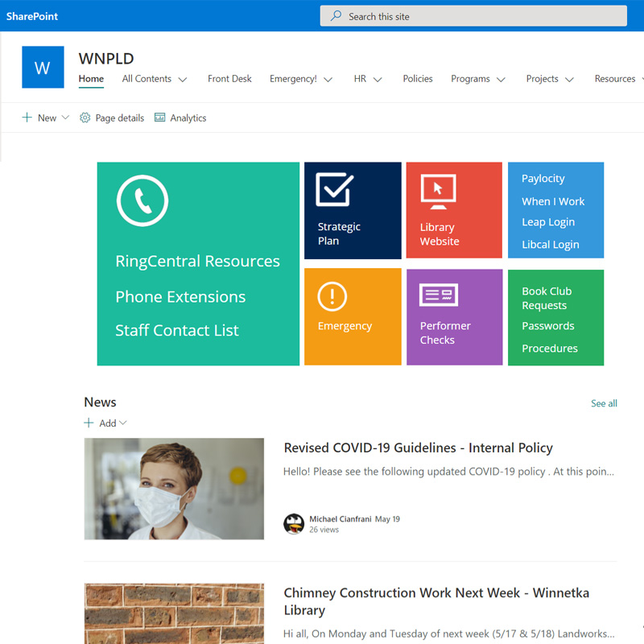The image size is (644, 644).
Task: Click the Page details gear icon
Action: pos(85,118)
